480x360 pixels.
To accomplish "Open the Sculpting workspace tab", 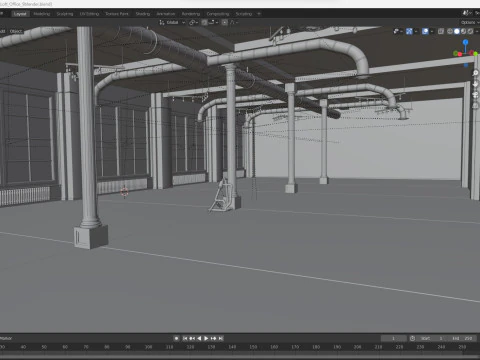I will coord(65,14).
